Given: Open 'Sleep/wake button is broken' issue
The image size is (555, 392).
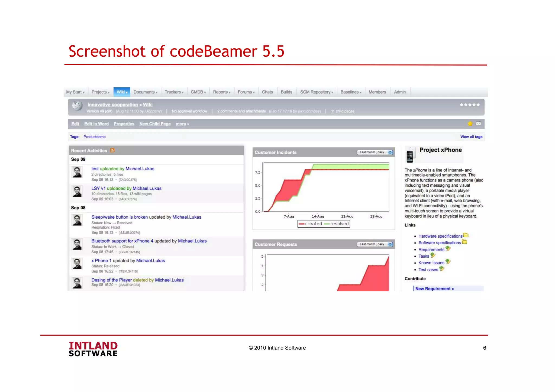Looking at the screenshot, I should click(120, 217).
